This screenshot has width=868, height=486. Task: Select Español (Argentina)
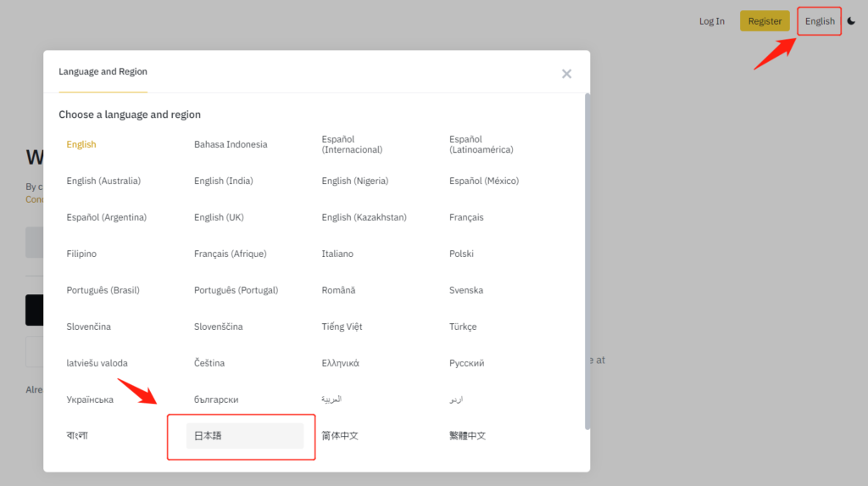point(106,217)
